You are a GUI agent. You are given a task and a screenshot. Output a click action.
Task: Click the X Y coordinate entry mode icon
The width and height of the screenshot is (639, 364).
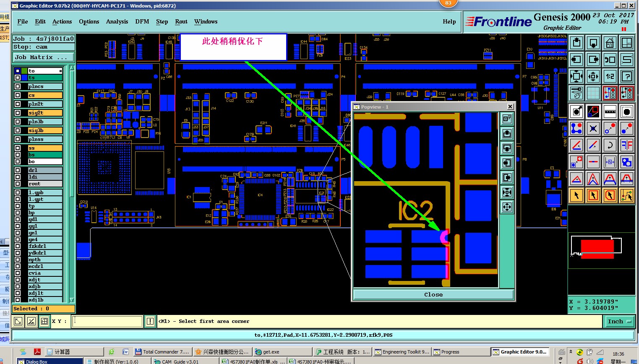(x=44, y=321)
